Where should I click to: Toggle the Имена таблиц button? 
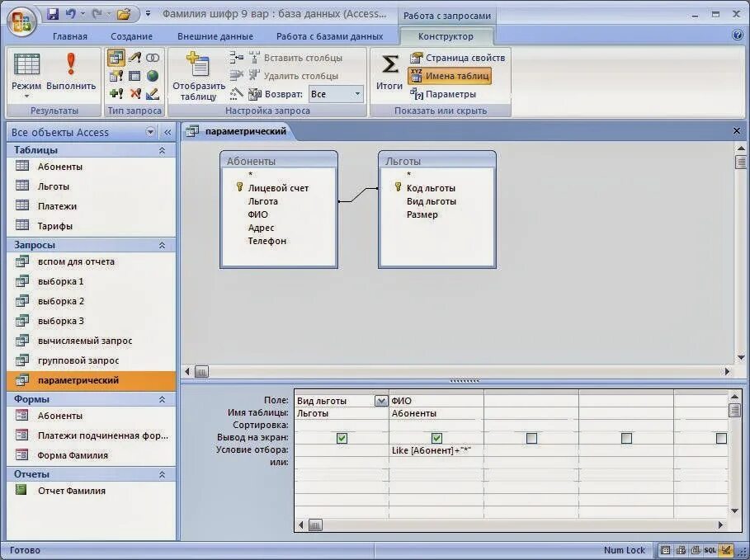[x=450, y=76]
